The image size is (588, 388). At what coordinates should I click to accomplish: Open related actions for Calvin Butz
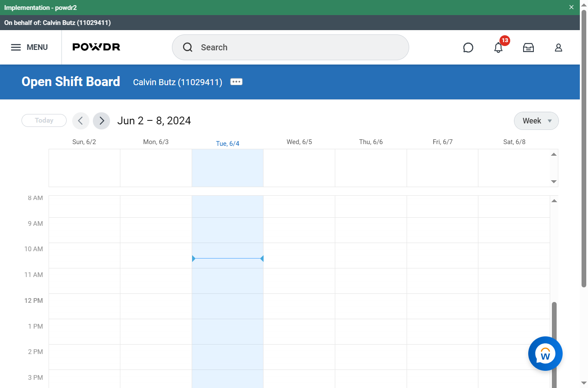(x=236, y=82)
